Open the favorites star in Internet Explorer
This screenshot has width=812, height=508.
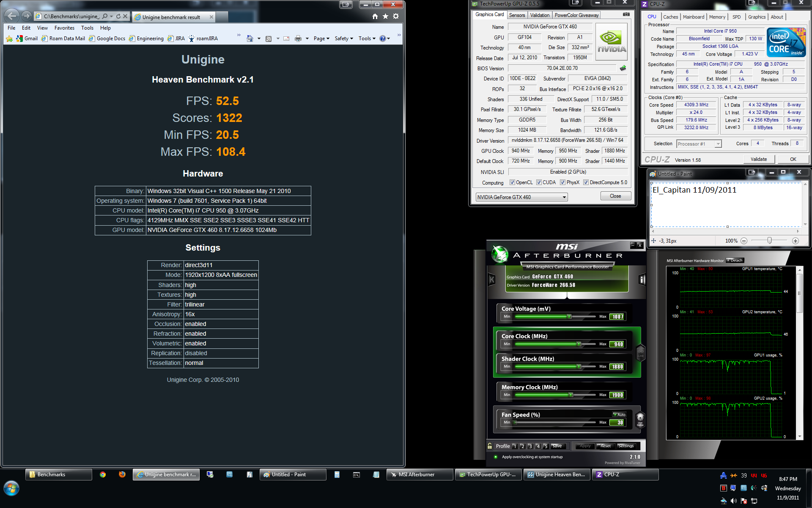point(385,17)
